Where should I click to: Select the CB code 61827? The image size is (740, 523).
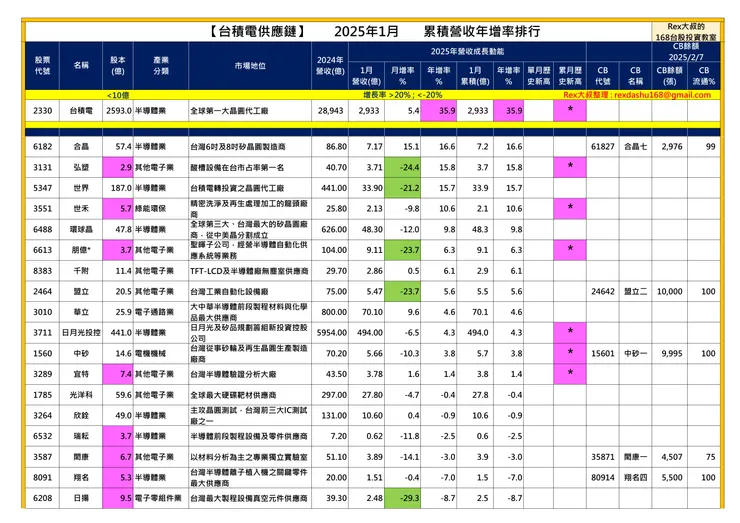coord(603,147)
